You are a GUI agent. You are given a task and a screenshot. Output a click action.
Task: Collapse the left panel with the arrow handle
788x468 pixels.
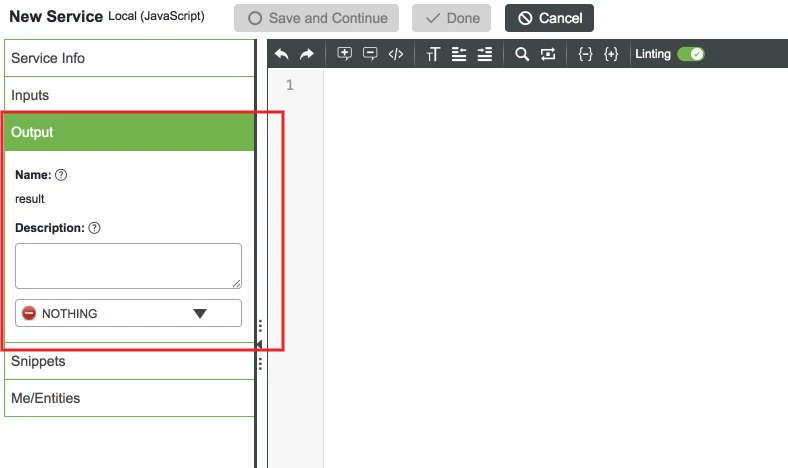[x=259, y=344]
